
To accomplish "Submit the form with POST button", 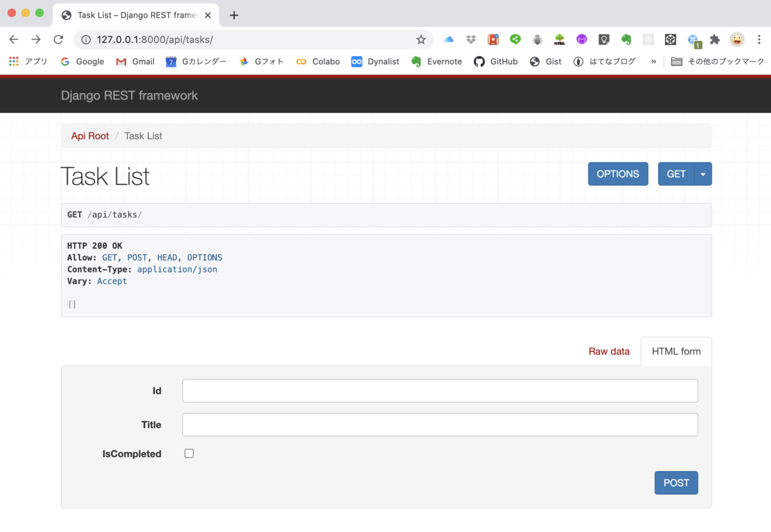I will point(677,483).
